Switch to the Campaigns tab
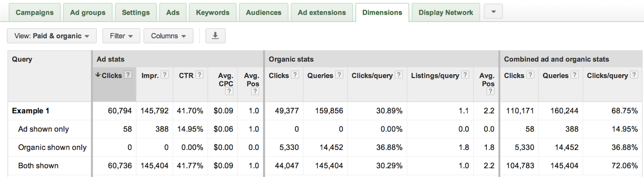 click(x=34, y=13)
